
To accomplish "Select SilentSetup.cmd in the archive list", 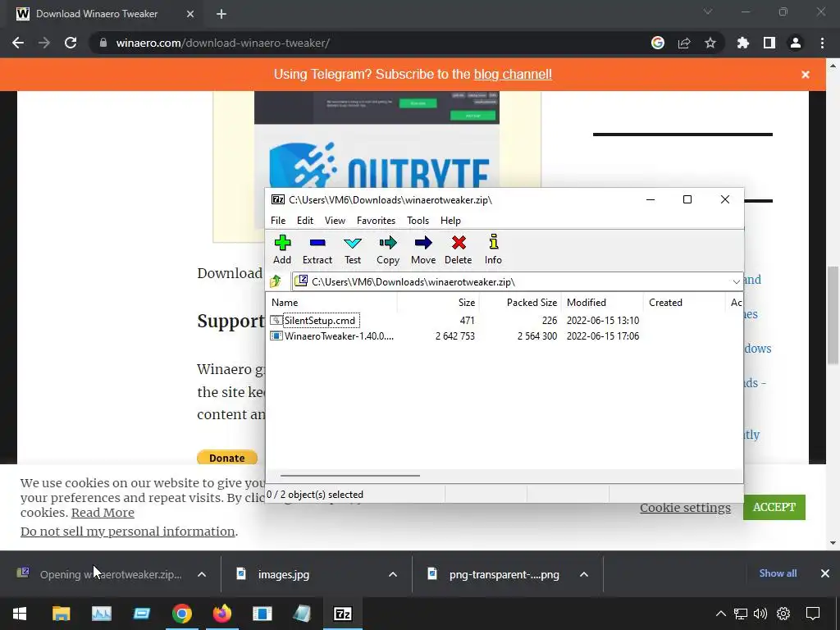I will pyautogui.click(x=320, y=321).
